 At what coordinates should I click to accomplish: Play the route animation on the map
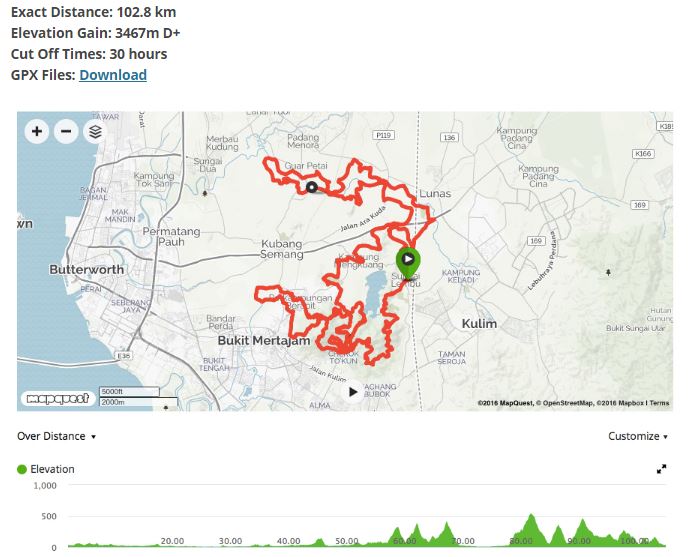coord(353,392)
